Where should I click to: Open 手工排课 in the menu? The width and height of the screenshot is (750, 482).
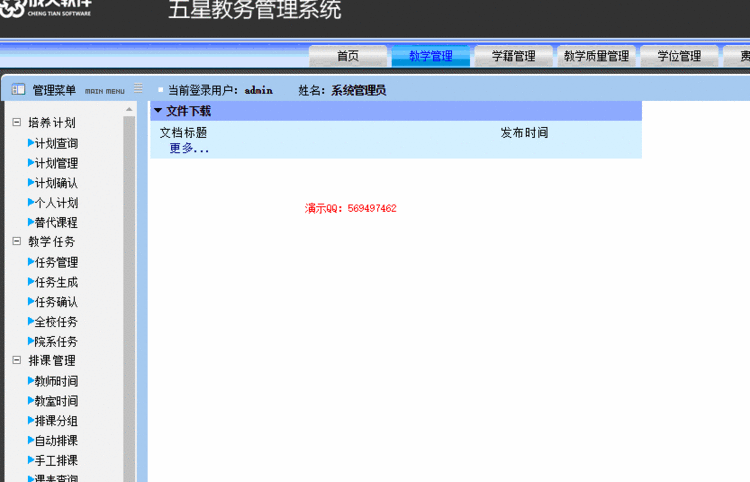[56, 460]
